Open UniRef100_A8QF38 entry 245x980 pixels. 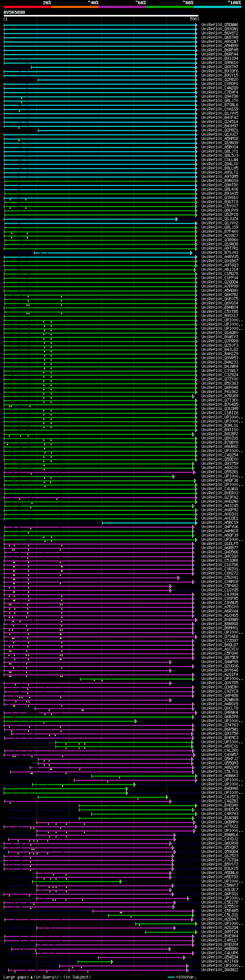click(x=220, y=481)
